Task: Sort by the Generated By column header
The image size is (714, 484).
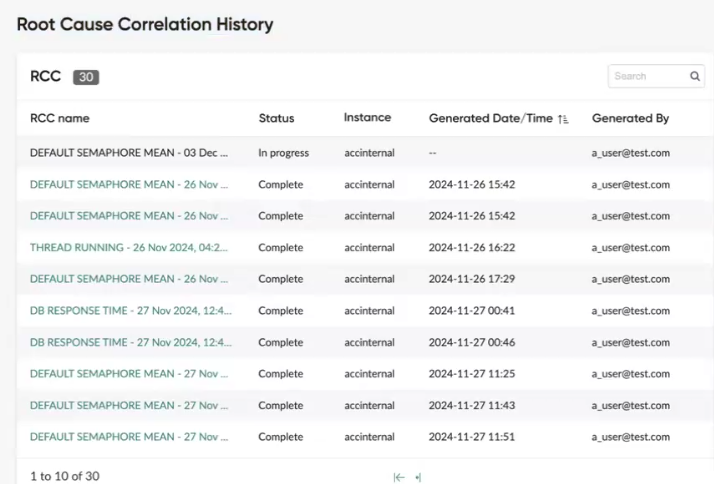Action: pyautogui.click(x=630, y=118)
